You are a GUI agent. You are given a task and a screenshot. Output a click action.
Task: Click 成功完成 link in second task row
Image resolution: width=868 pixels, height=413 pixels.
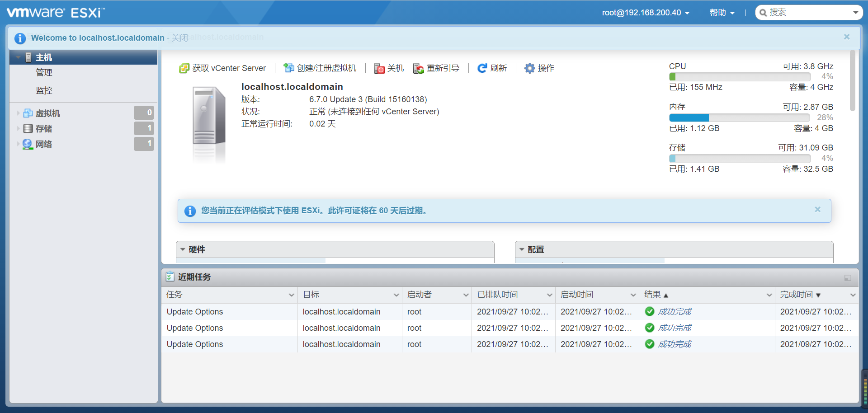pos(675,328)
